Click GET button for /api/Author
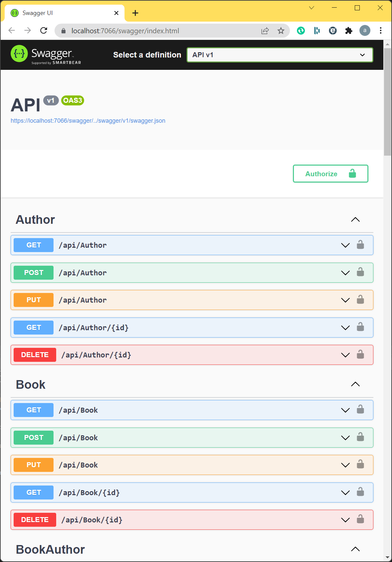Viewport: 392px width, 562px height. click(34, 245)
